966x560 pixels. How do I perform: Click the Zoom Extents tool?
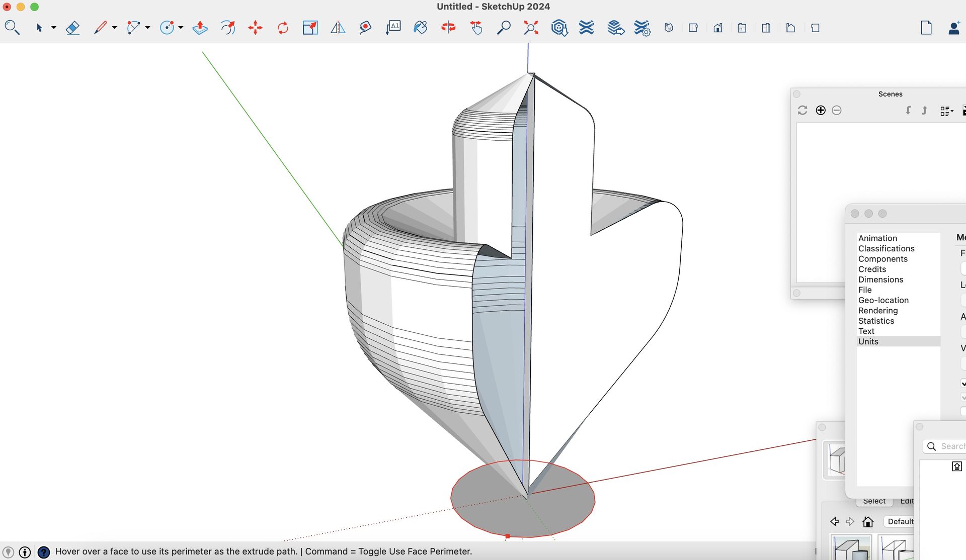click(531, 28)
